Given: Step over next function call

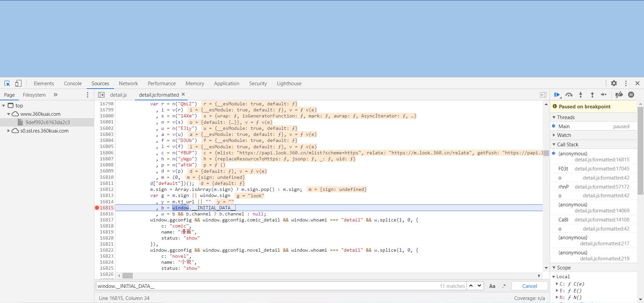Looking at the screenshot, I should click(569, 95).
